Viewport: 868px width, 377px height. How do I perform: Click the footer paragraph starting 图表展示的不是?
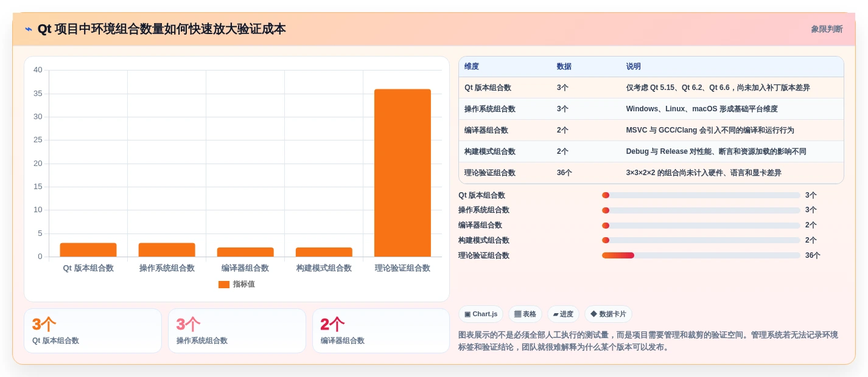(648, 341)
